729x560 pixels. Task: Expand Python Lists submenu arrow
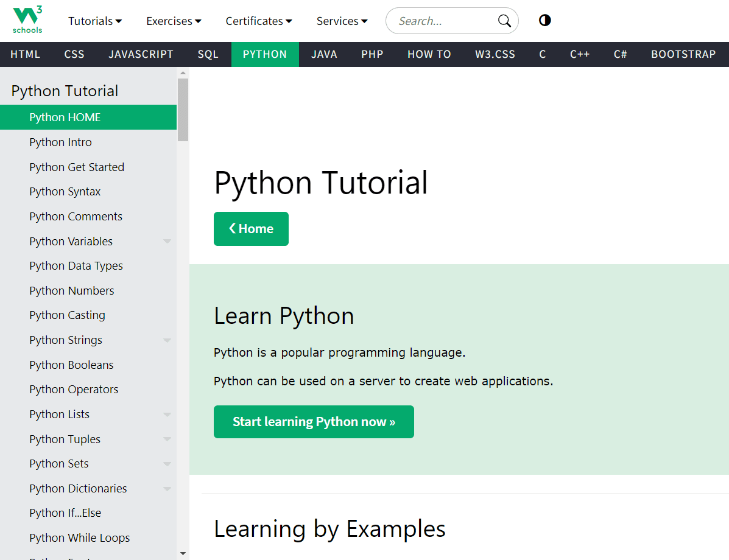click(167, 415)
